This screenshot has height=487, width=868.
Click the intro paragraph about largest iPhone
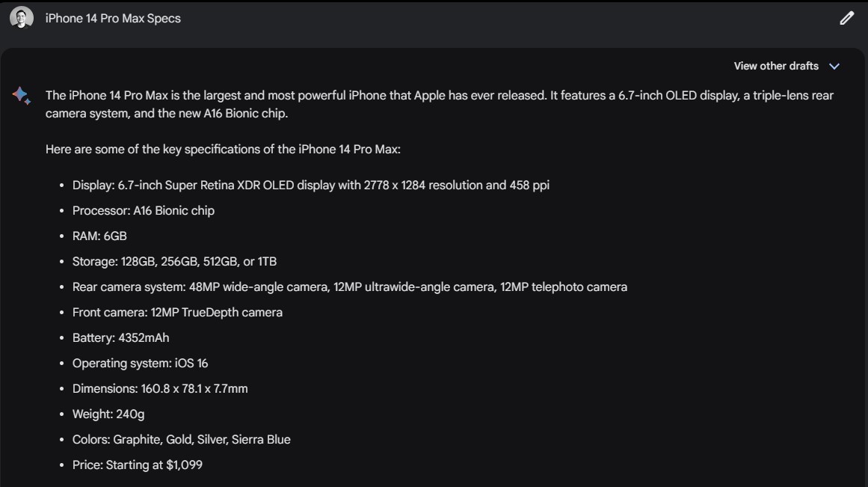[440, 104]
